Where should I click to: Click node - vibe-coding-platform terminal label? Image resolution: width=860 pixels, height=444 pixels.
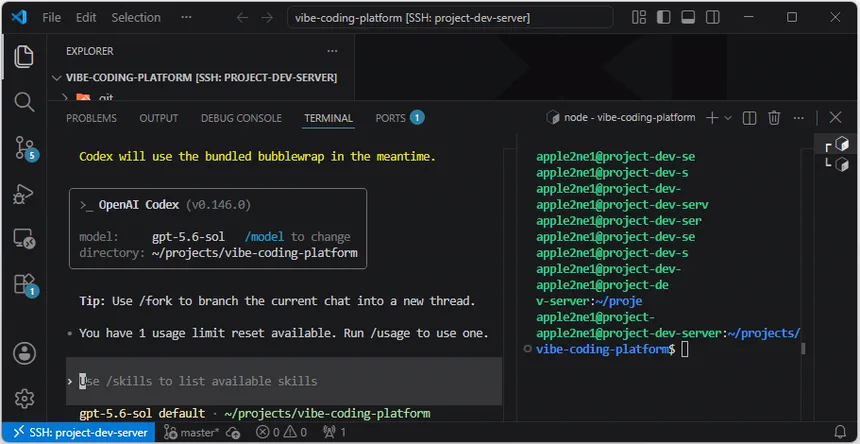[621, 117]
